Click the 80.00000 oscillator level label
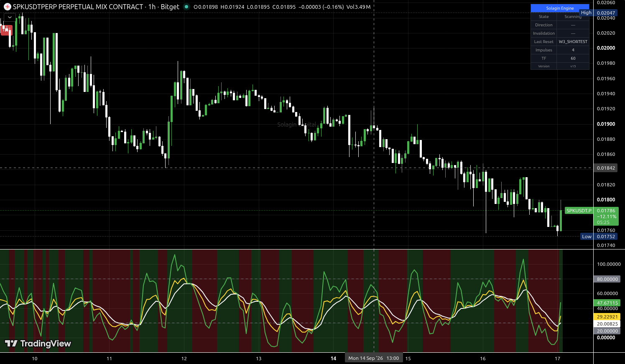 tap(607, 279)
